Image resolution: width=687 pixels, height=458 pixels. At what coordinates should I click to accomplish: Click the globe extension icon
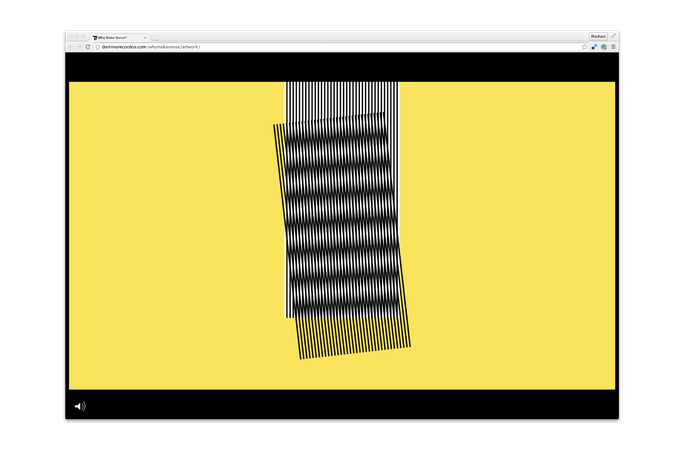(603, 47)
